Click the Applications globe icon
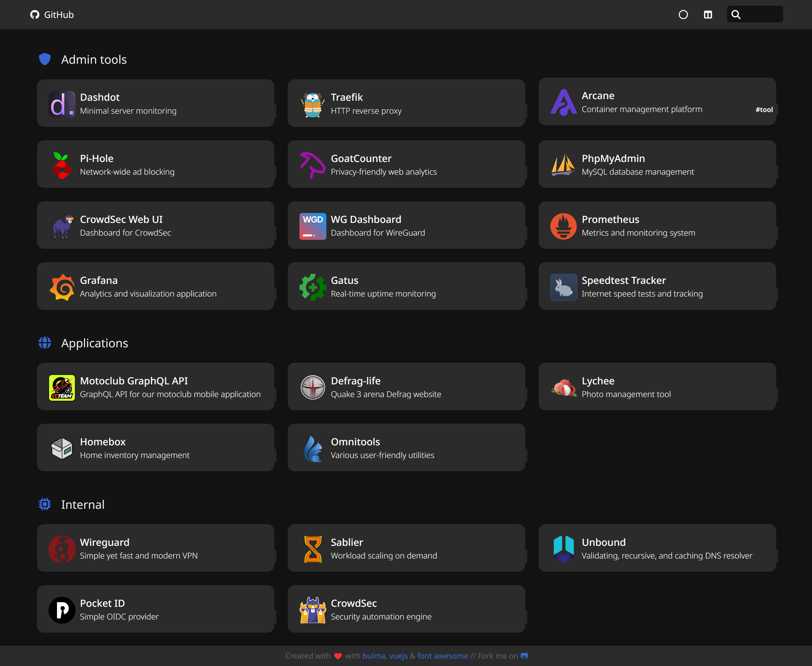The image size is (812, 666). pyautogui.click(x=45, y=343)
